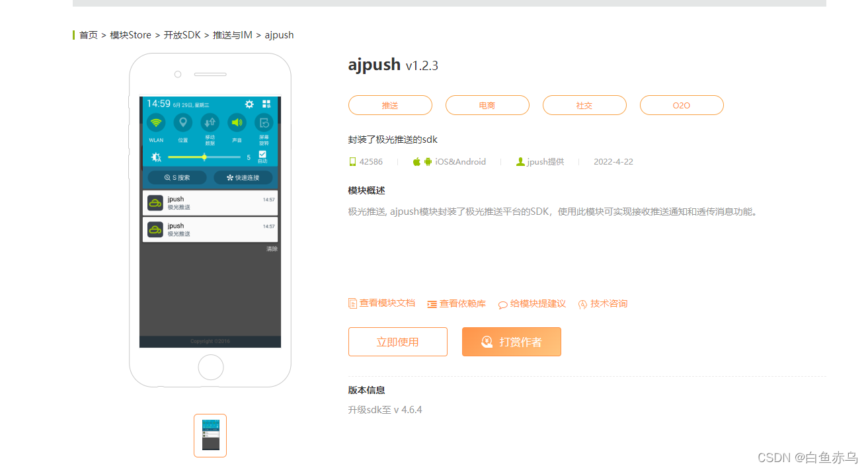
Task: Click the phone mockup home button
Action: pos(211,367)
